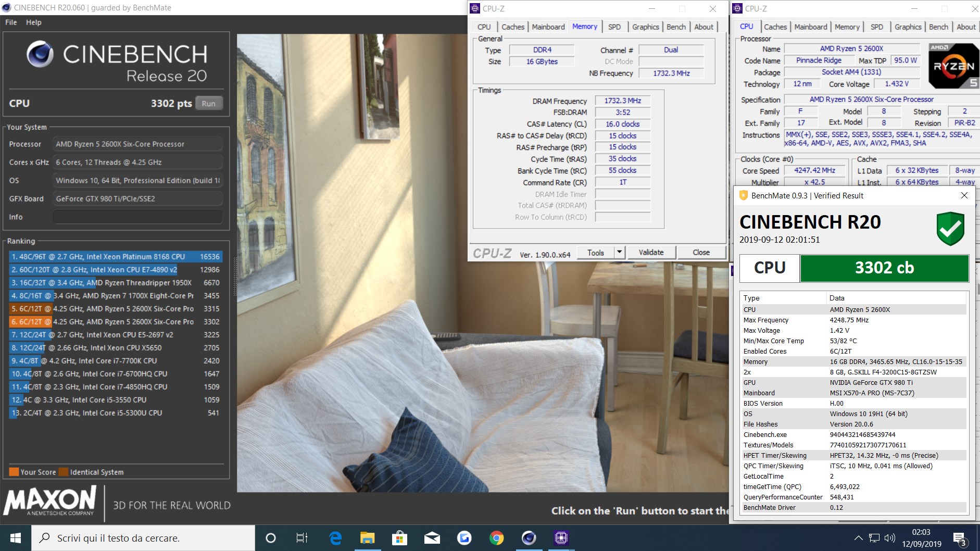Click the BenchMate shield checkmark icon
Viewport: 980px width, 551px height.
[950, 229]
